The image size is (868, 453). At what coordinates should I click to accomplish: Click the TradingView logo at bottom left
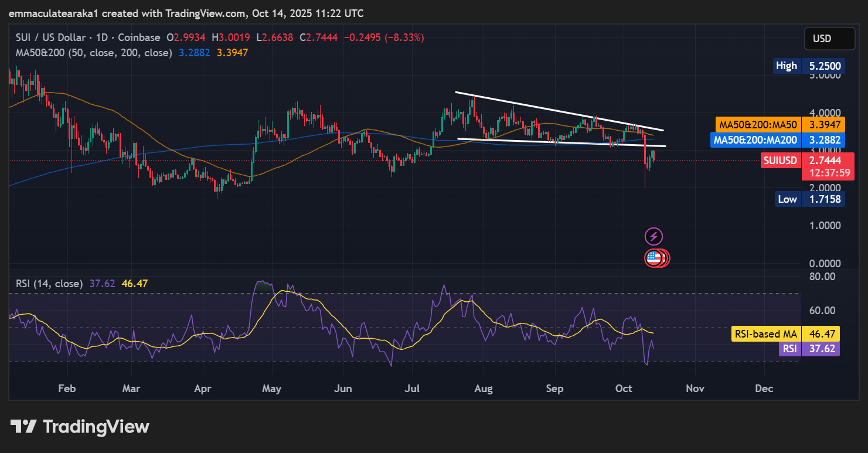[x=80, y=427]
